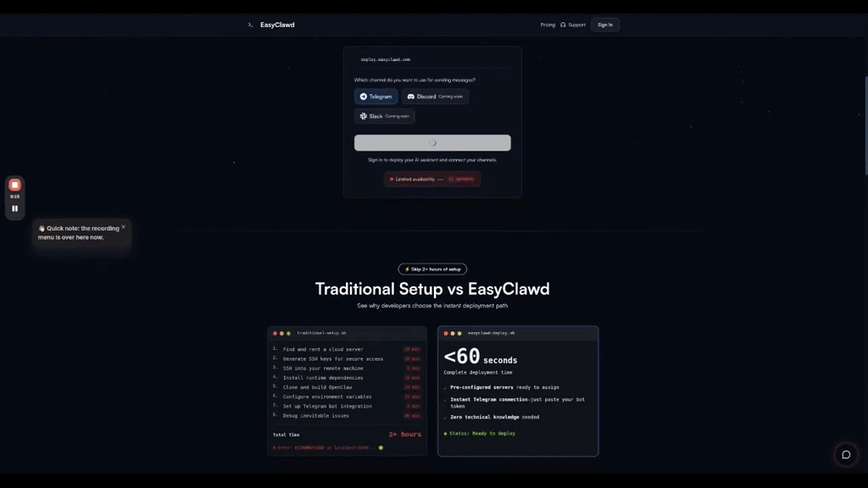Click yellow dot in easyclawd-deploy.sh window

[x=453, y=333]
